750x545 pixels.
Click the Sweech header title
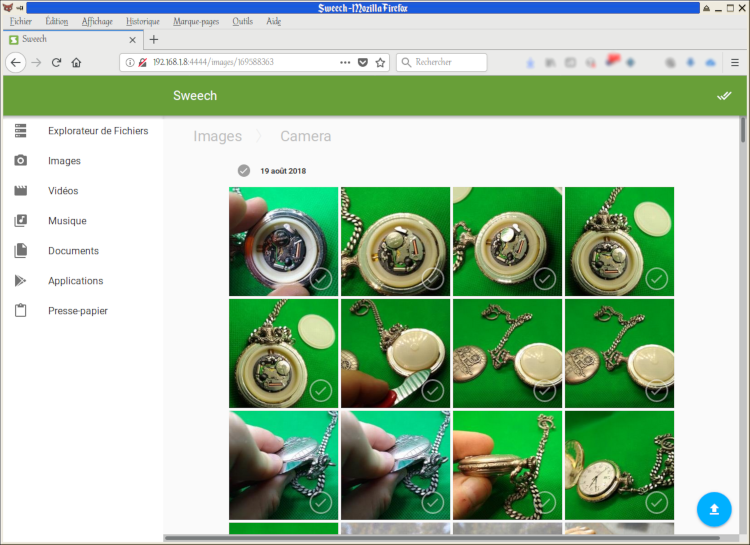(x=195, y=96)
